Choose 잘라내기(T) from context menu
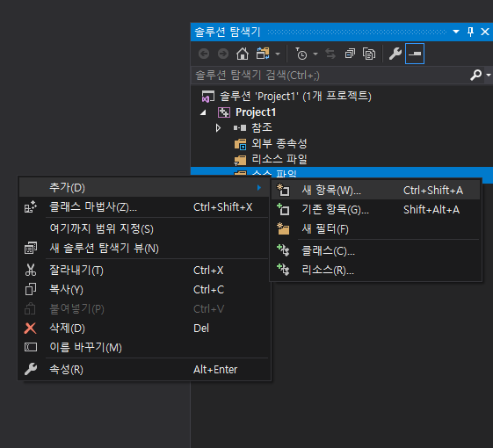The height and width of the screenshot is (448, 493). (144, 271)
